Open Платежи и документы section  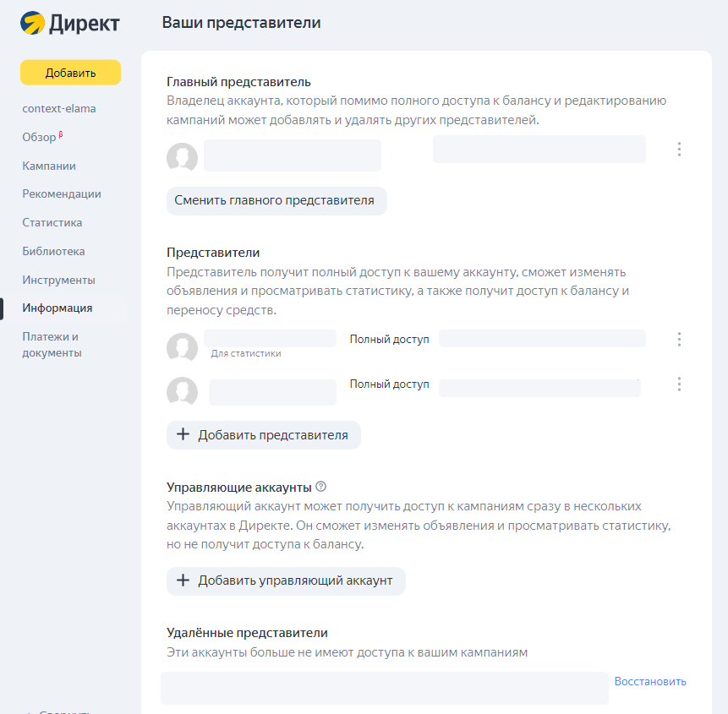(x=51, y=345)
